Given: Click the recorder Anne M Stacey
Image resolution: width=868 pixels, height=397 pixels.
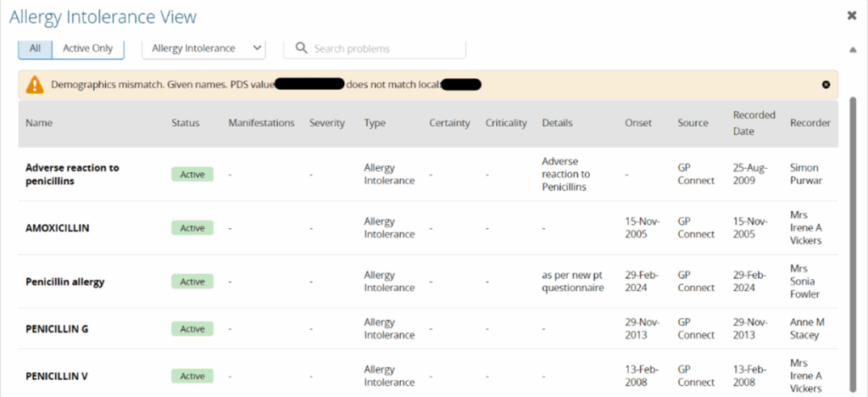Looking at the screenshot, I should 808,328.
